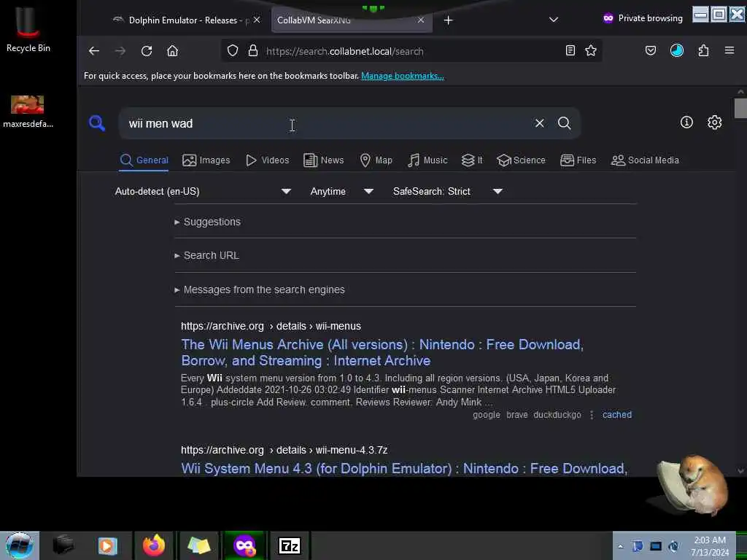This screenshot has height=560, width=747.
Task: Switch to the Science category
Action: [521, 160]
